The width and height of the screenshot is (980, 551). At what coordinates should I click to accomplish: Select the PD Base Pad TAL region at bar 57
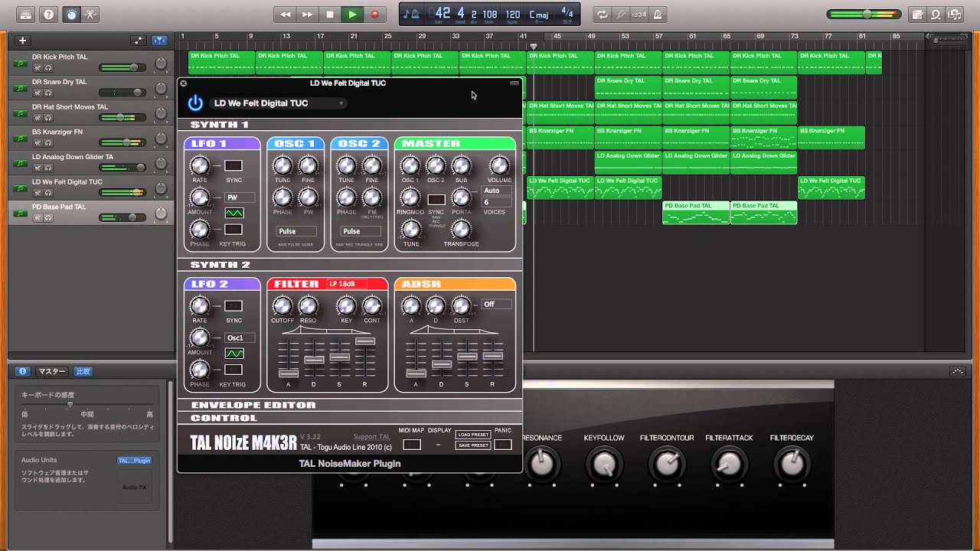coord(696,212)
